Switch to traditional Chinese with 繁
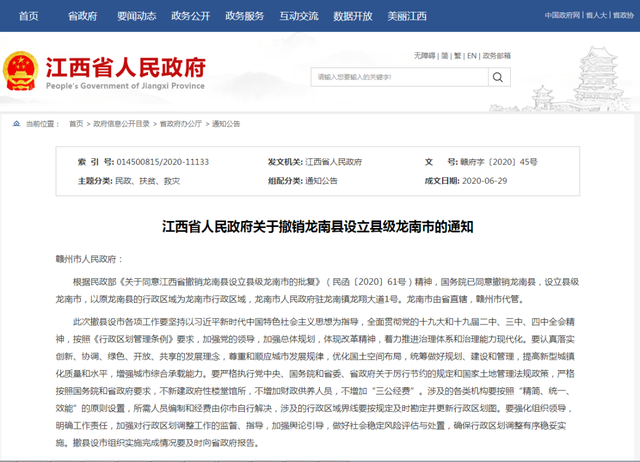The width and height of the screenshot is (640, 462). [458, 56]
